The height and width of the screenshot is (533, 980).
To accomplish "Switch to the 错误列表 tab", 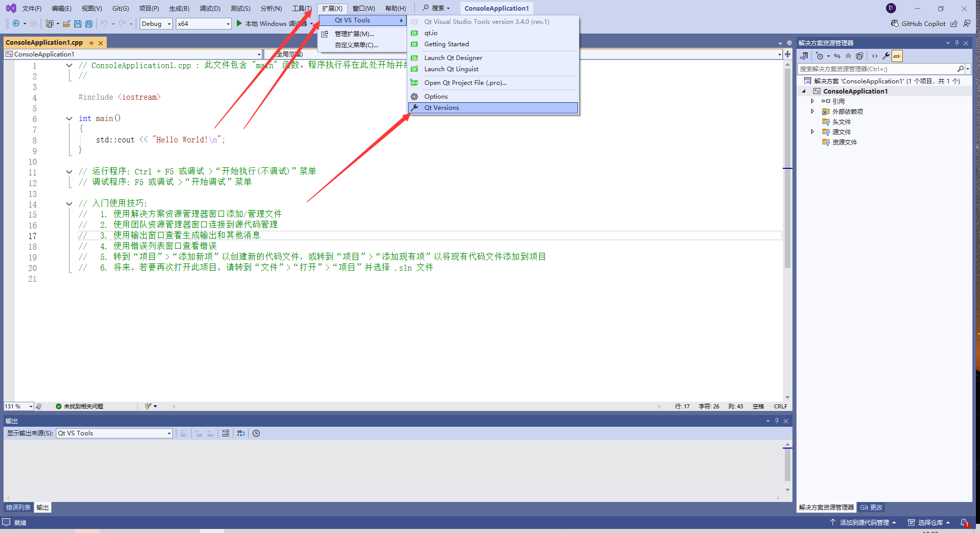I will pyautogui.click(x=18, y=508).
